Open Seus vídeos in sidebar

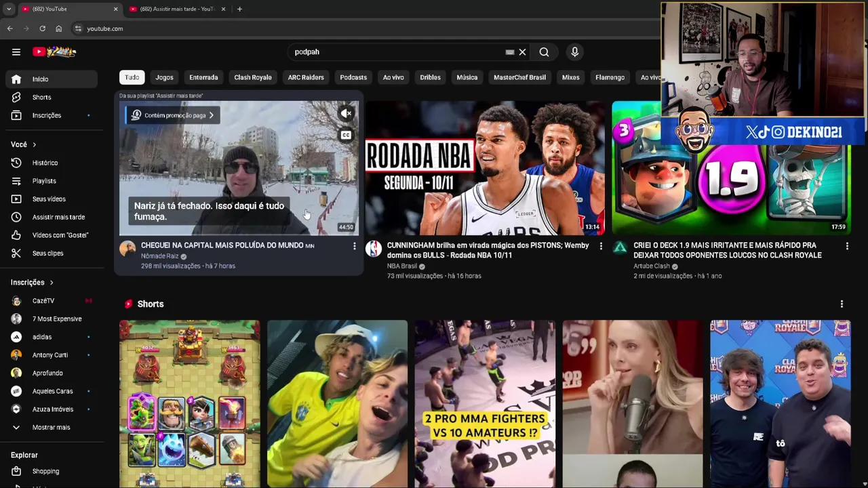tap(52, 199)
